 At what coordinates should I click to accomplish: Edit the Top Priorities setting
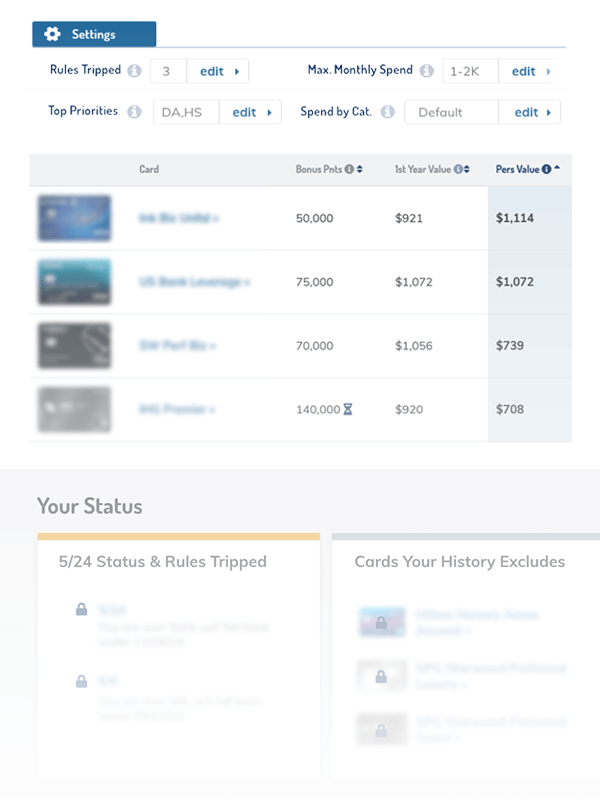pos(252,112)
